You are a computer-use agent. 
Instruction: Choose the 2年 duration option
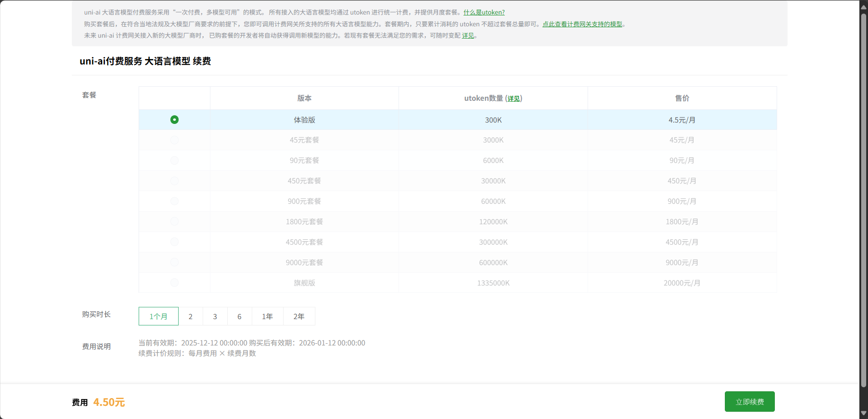coord(299,316)
